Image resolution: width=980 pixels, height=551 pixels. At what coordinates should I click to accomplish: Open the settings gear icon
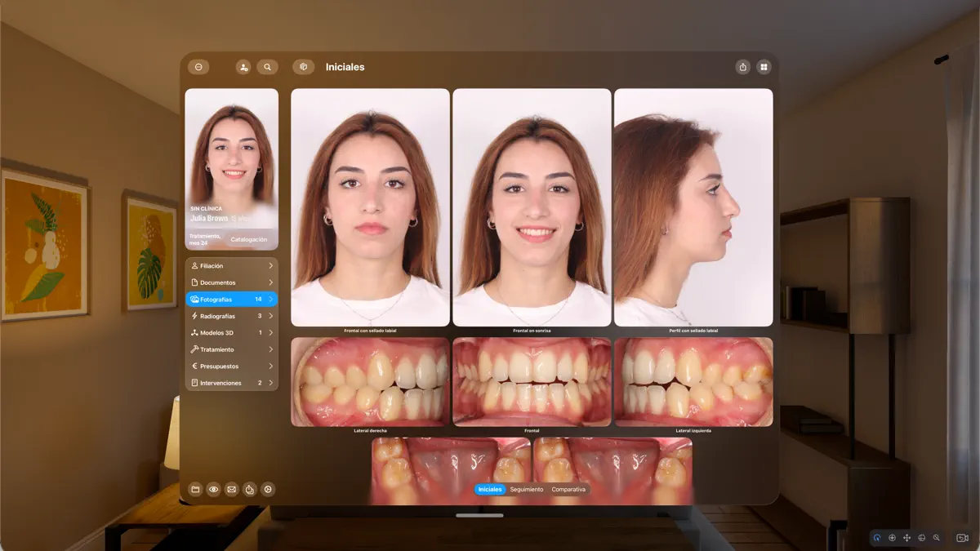(x=268, y=489)
